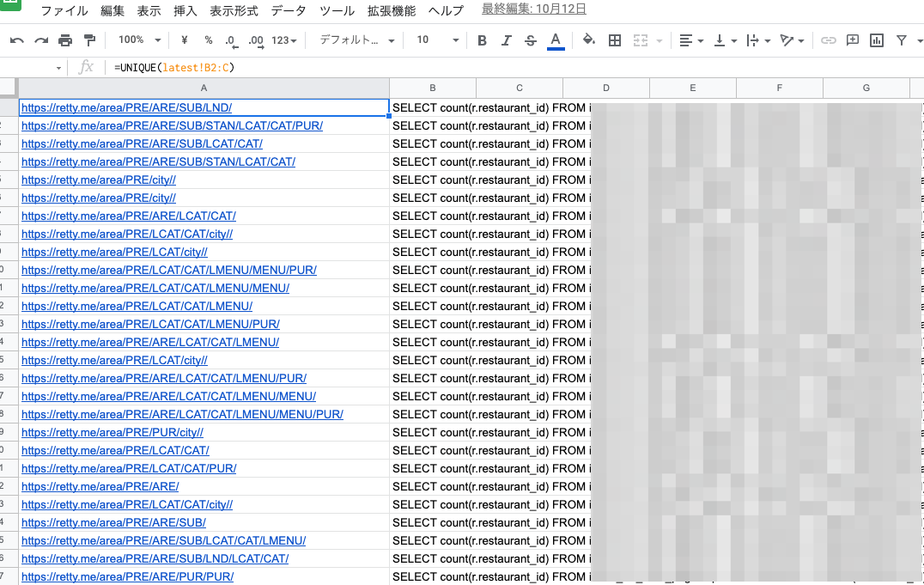Format as percent

point(209,40)
